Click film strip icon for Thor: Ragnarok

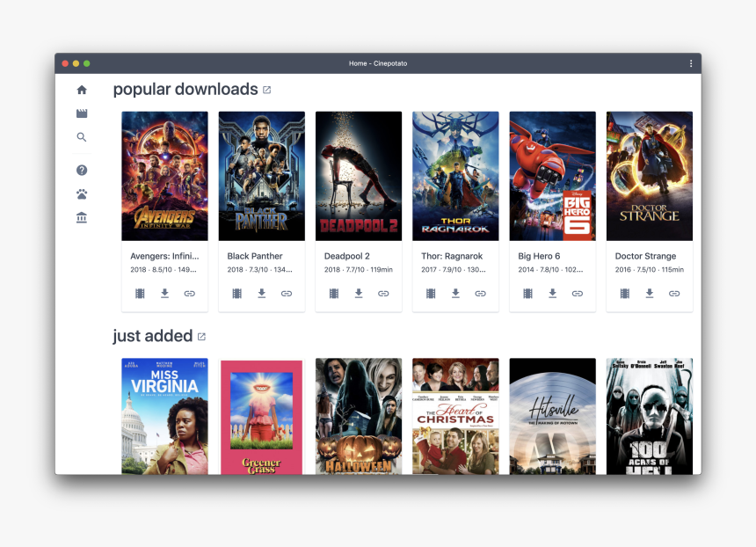pyautogui.click(x=431, y=293)
